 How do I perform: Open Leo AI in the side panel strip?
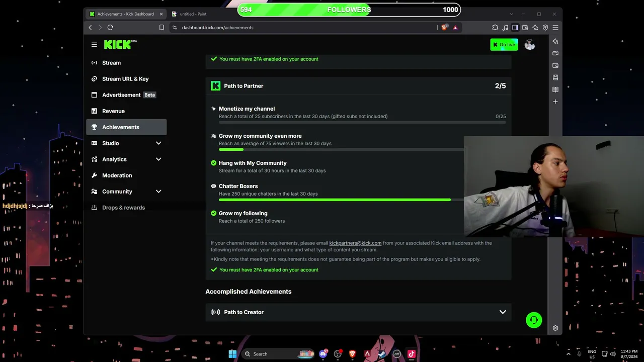(x=555, y=41)
